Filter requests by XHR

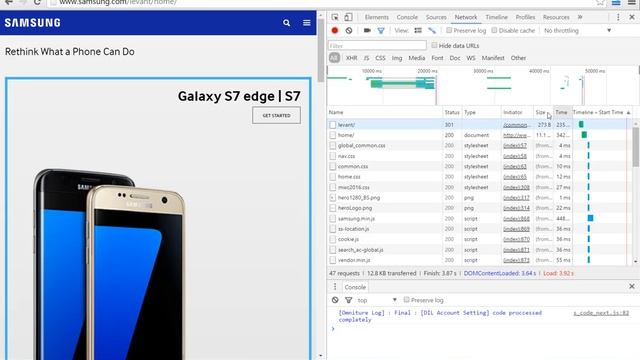click(351, 58)
